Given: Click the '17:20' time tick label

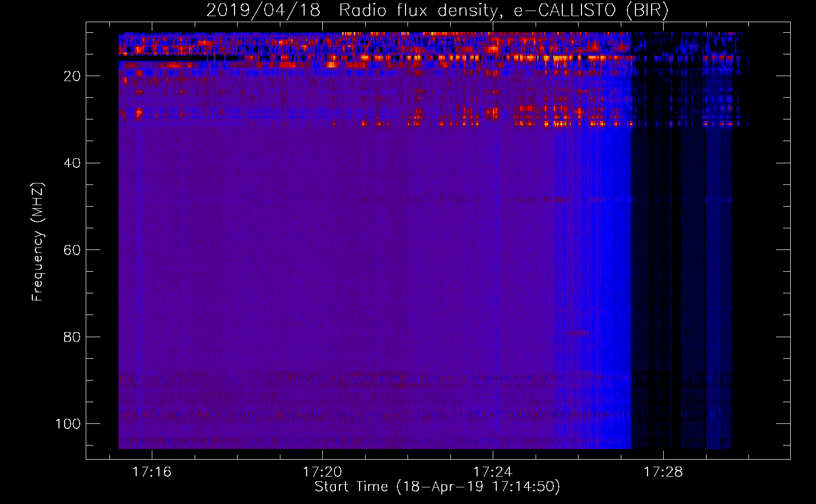Looking at the screenshot, I should coord(322,472).
